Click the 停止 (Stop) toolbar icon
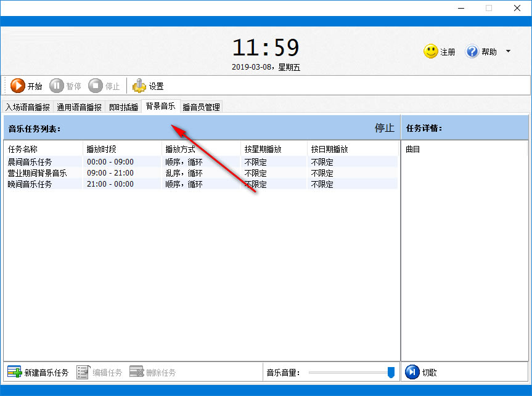The height and width of the screenshot is (396, 532). (96, 86)
